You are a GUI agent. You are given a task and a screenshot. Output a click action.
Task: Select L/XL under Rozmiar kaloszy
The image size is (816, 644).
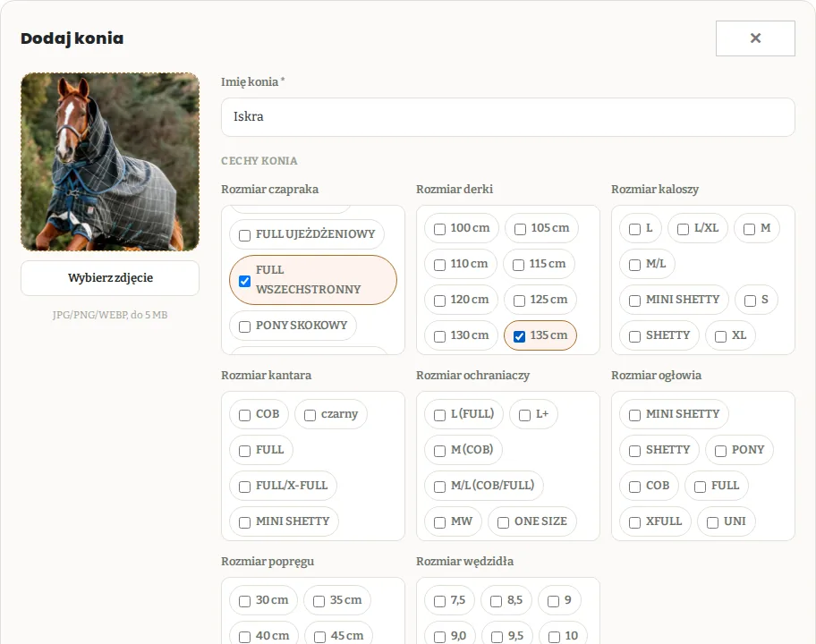click(684, 229)
